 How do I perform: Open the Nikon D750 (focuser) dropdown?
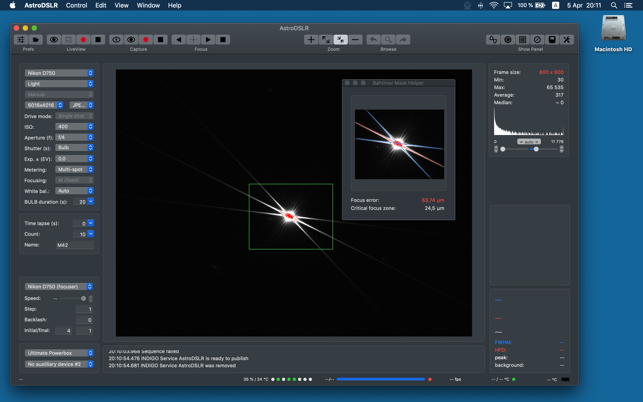[x=59, y=287]
